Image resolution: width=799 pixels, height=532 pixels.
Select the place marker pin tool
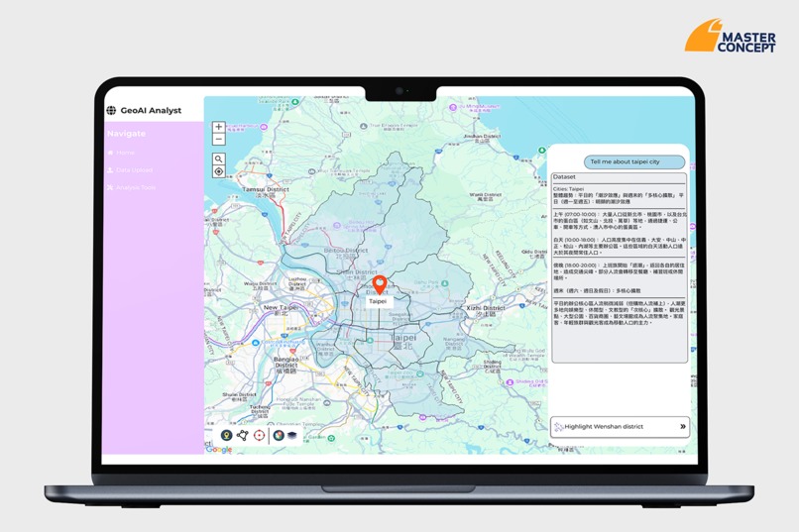pos(226,435)
